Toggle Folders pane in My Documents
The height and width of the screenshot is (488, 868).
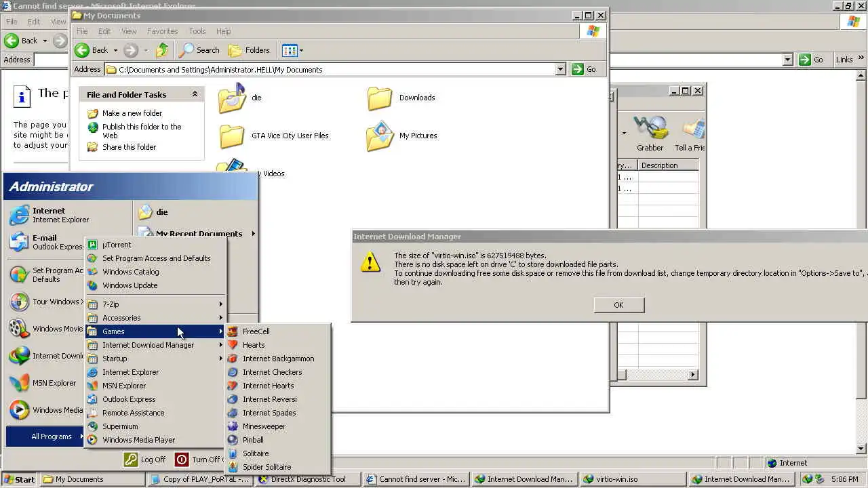249,50
